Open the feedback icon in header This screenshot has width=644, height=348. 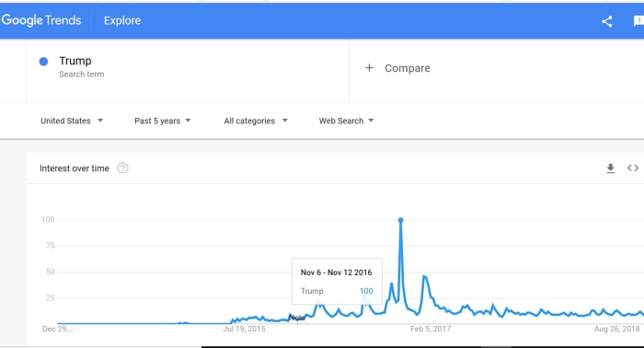638,21
